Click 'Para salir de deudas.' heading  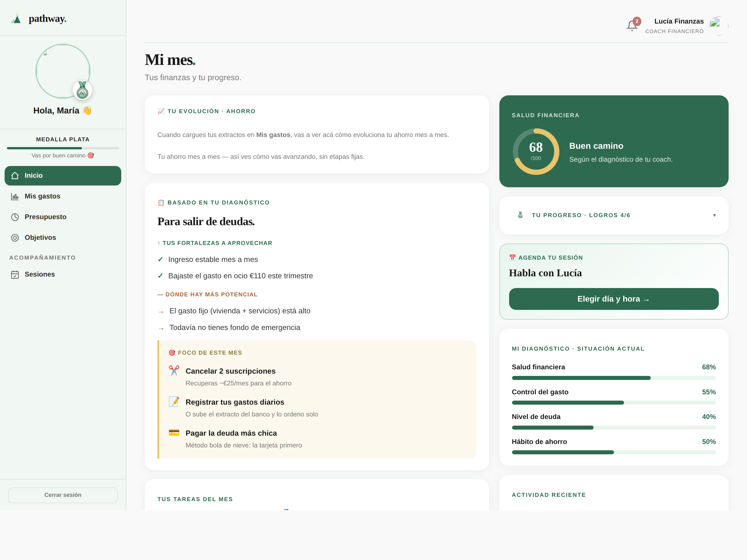point(206,221)
